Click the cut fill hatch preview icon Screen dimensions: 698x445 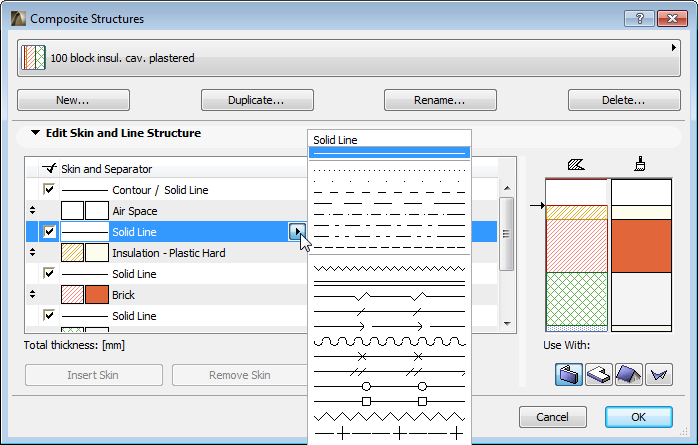click(576, 165)
